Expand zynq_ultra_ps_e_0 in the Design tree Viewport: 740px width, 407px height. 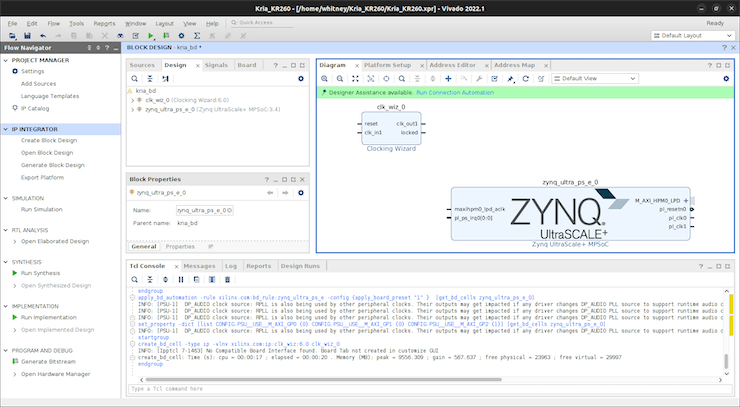tap(133, 110)
